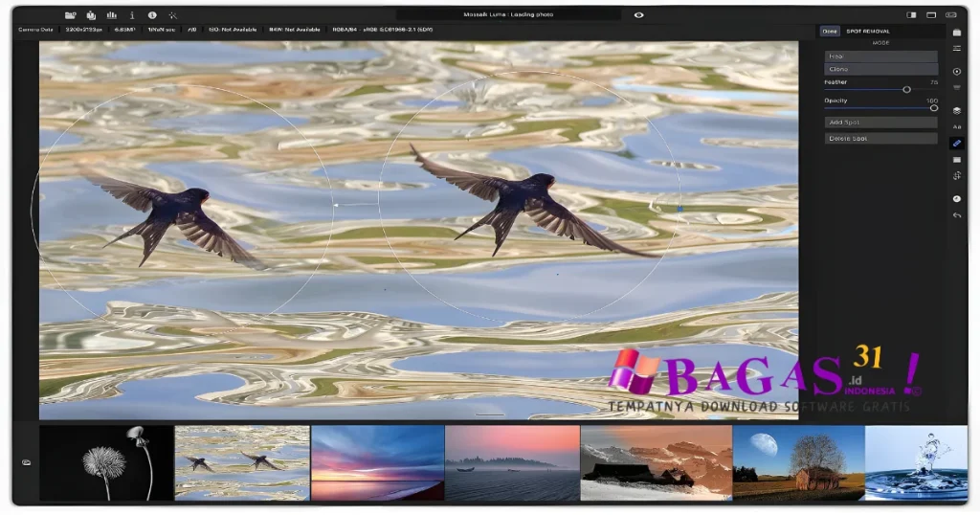Click the window title 'Mosaik Luma'
Screen dimensions: 980x515
pyautogui.click(x=485, y=14)
